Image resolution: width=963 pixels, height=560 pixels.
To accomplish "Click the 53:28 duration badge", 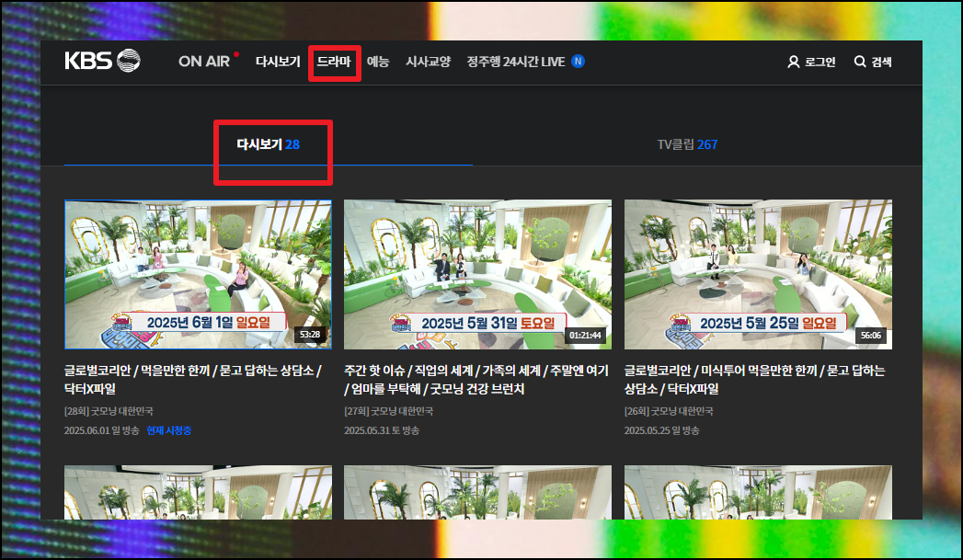I will point(310,335).
